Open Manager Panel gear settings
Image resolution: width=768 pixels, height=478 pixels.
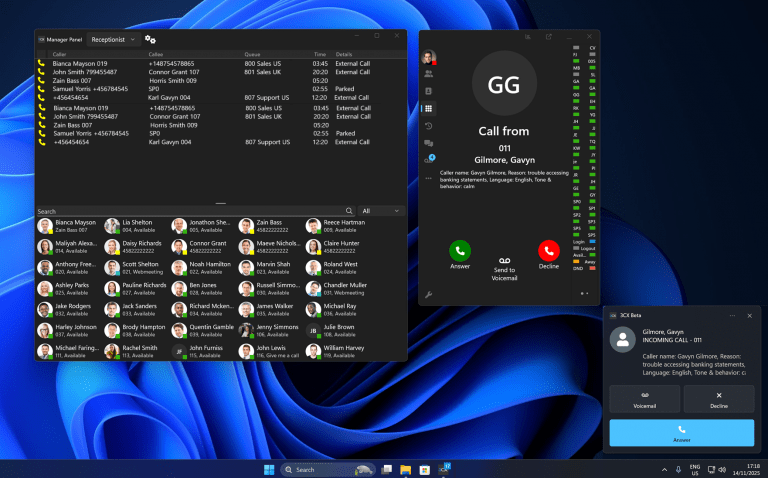click(x=150, y=39)
